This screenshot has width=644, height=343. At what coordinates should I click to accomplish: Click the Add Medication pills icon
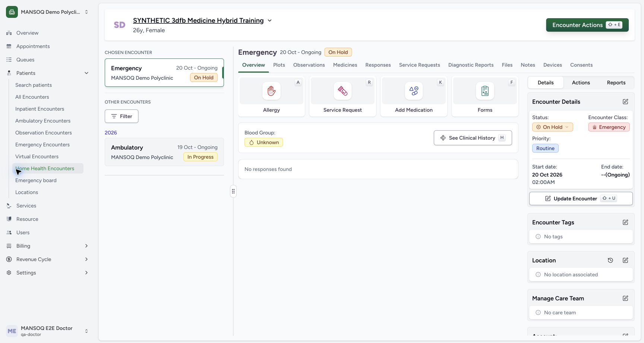[x=414, y=91]
